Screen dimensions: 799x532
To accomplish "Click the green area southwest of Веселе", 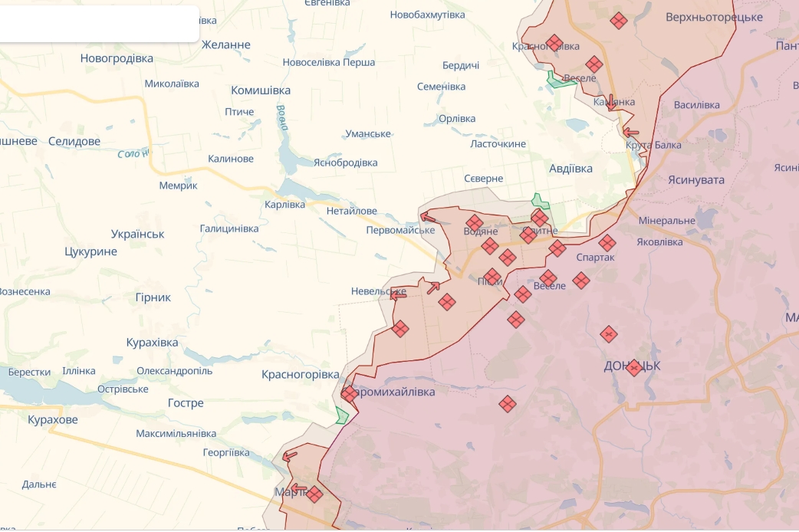I will point(559,80).
